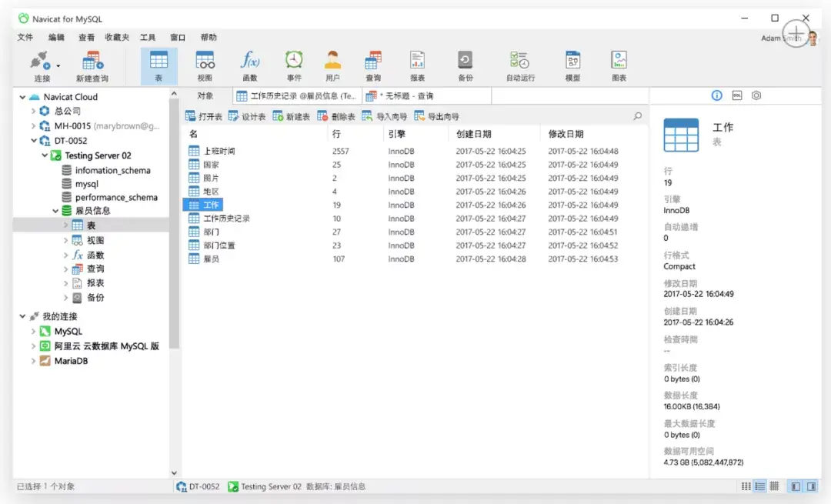This screenshot has height=504, width=831.
Task: Open the 窗口 menu
Action: (x=178, y=37)
